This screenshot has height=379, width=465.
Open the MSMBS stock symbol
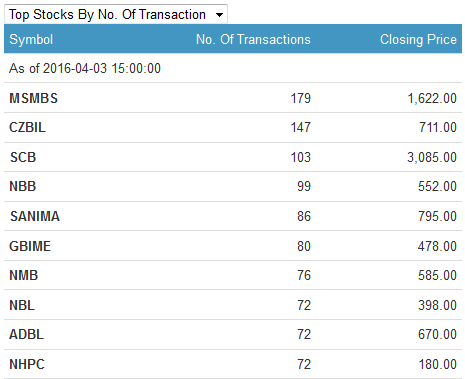coord(33,98)
